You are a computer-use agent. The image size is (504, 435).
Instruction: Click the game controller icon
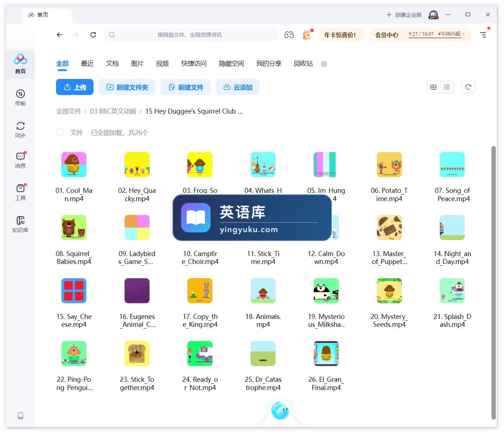point(289,35)
